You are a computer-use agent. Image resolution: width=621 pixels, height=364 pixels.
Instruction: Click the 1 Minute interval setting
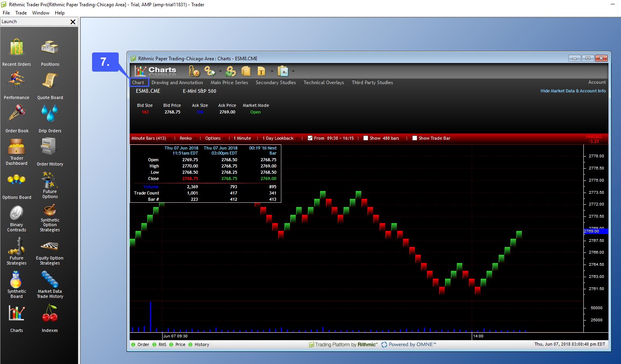pyautogui.click(x=242, y=138)
